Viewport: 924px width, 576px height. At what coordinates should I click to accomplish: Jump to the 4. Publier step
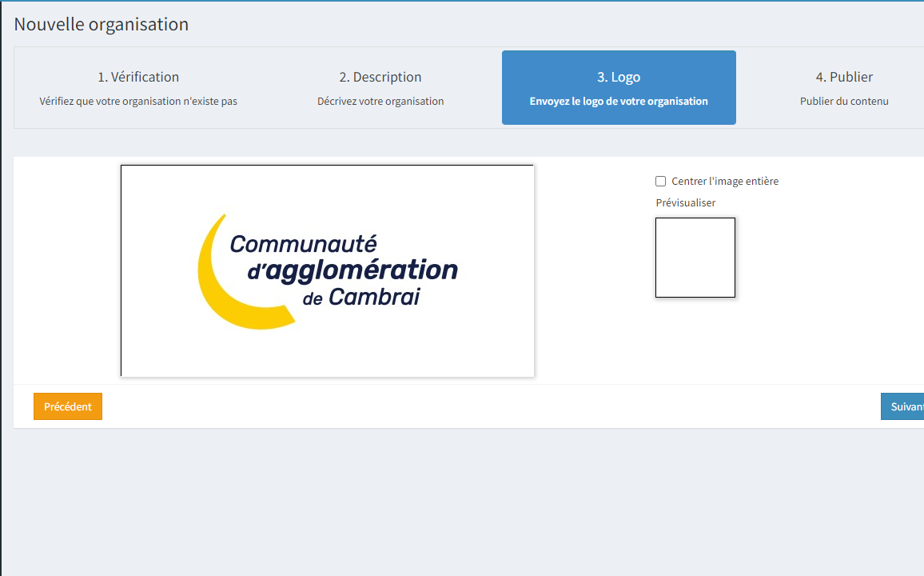coord(844,88)
